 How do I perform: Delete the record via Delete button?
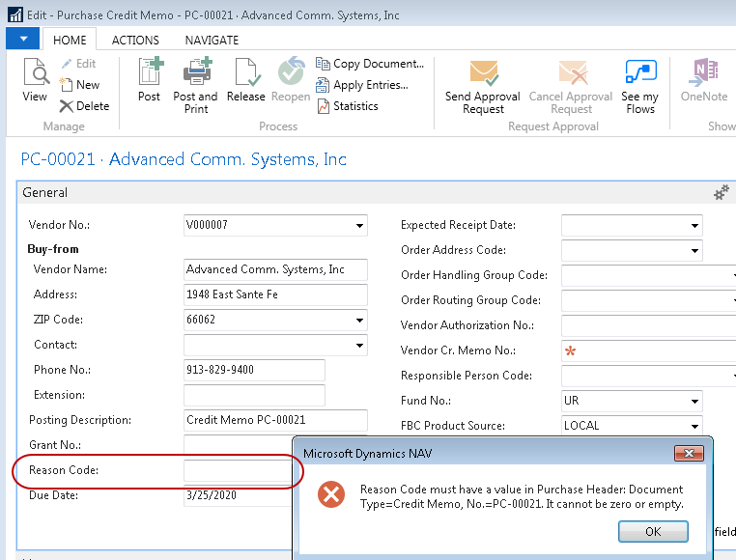click(84, 106)
